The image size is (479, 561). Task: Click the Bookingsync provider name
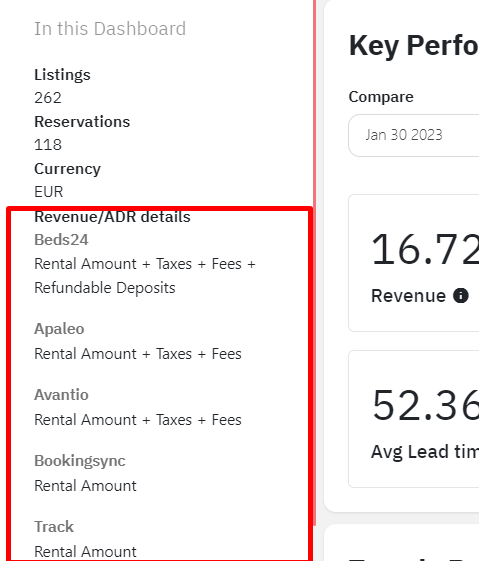80,461
